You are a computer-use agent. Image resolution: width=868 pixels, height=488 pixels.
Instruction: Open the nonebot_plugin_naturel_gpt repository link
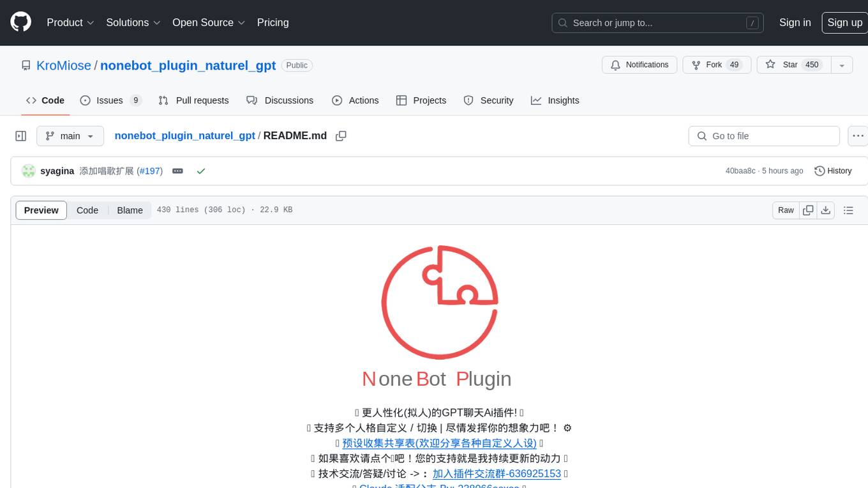pos(188,65)
